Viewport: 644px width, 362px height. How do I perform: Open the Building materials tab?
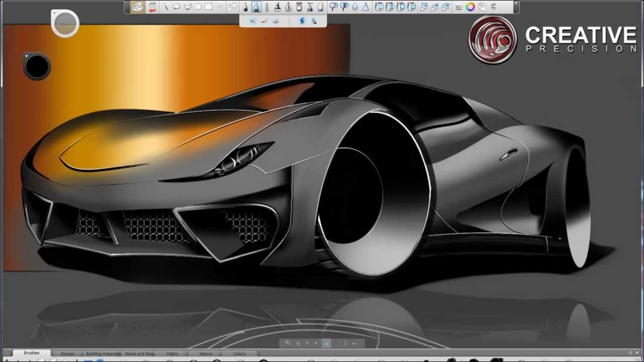pyautogui.click(x=103, y=353)
